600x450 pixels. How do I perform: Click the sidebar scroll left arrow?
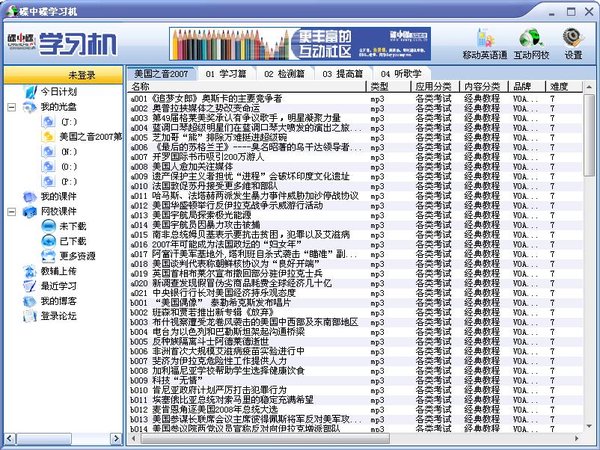10,439
